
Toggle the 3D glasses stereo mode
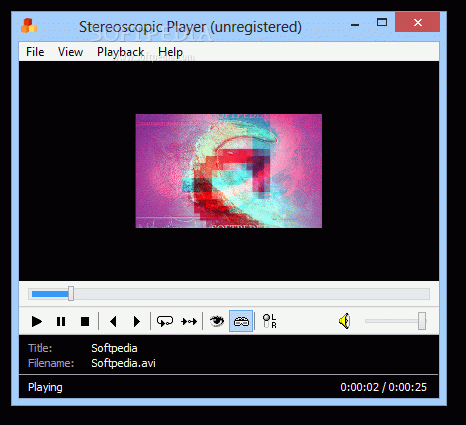click(x=241, y=321)
